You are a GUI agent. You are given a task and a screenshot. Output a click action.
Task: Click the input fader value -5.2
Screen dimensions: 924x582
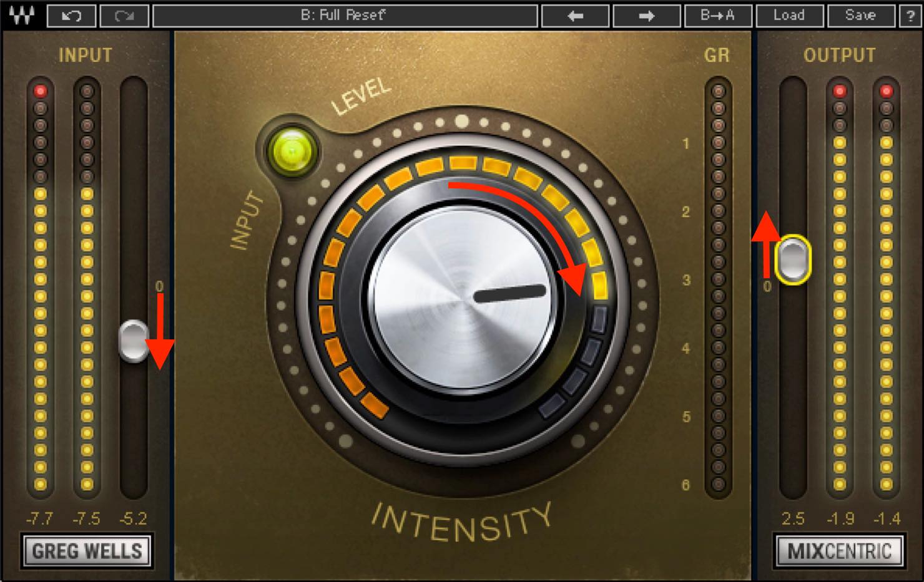133,518
